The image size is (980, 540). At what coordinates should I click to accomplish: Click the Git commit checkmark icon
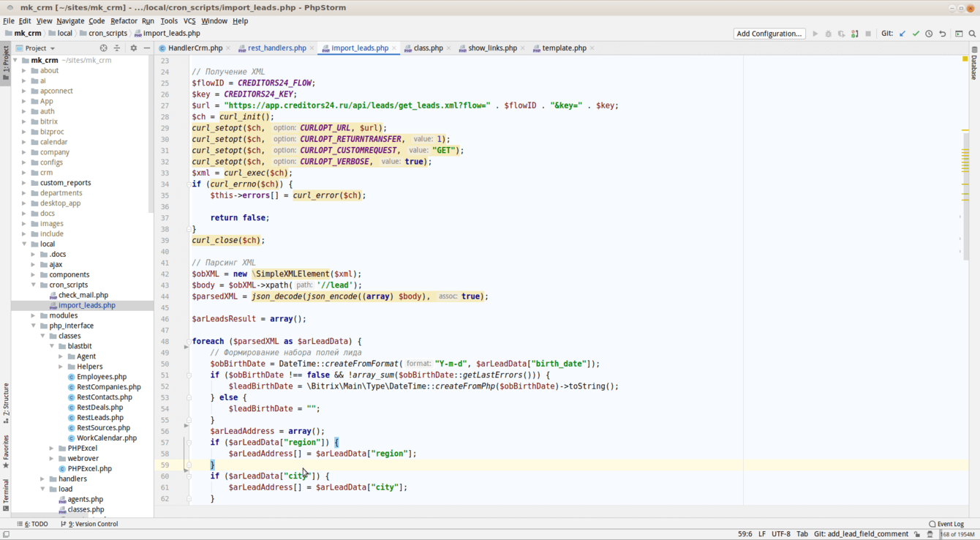point(916,34)
